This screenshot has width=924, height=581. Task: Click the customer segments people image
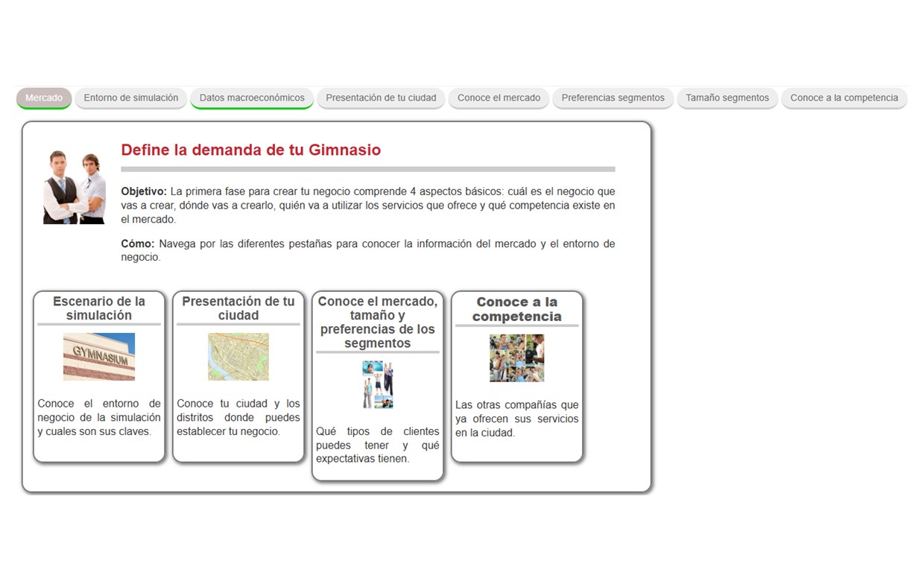pos(378,384)
